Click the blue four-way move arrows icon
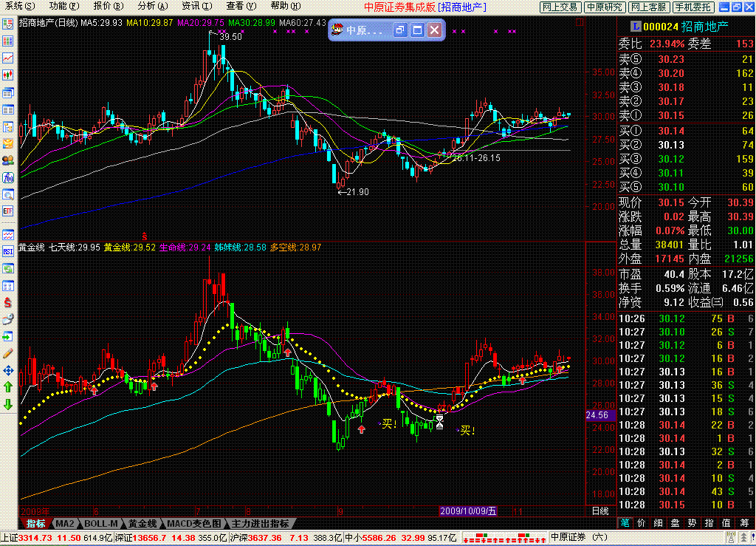The image size is (756, 546). (x=7, y=370)
